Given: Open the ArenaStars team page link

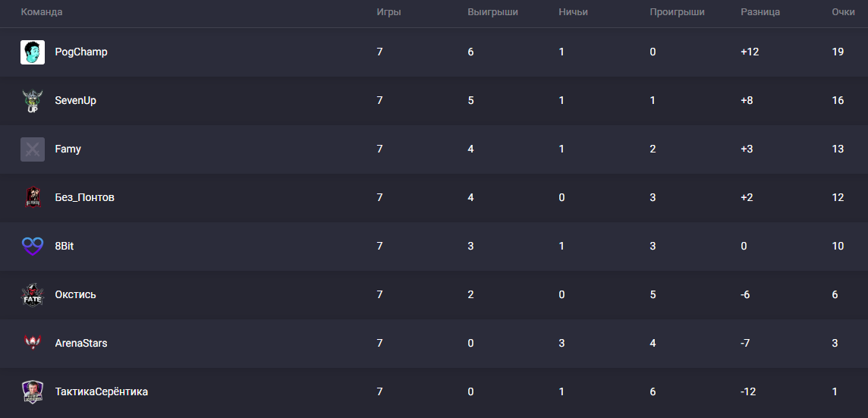Looking at the screenshot, I should click(x=81, y=344).
